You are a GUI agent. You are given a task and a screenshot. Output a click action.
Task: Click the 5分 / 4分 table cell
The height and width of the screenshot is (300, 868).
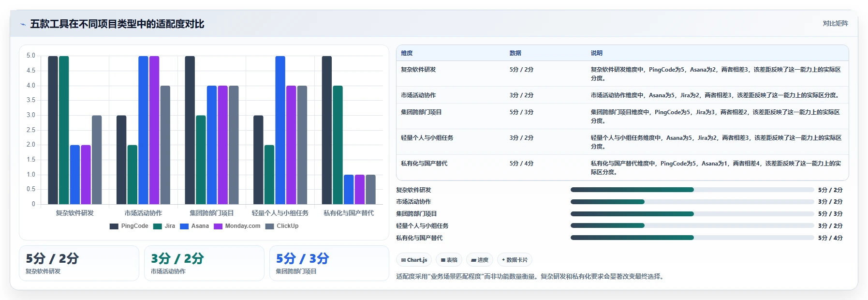(521, 164)
